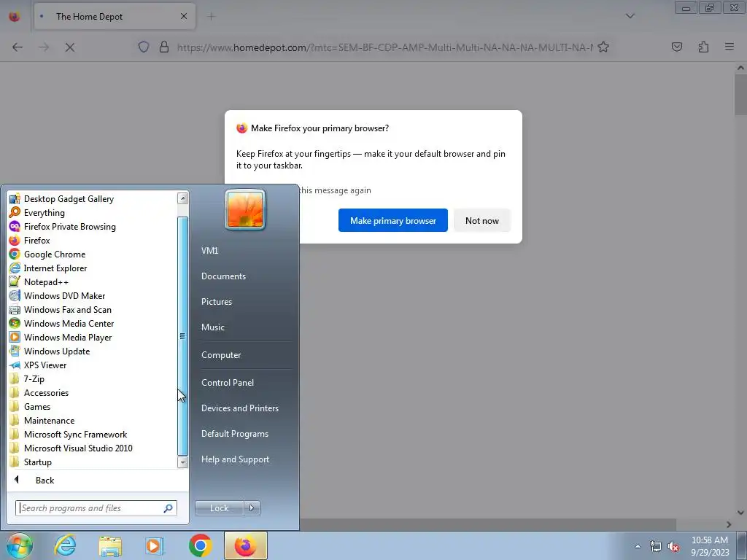Click the Windows Start orb
747x560 pixels.
point(20,545)
